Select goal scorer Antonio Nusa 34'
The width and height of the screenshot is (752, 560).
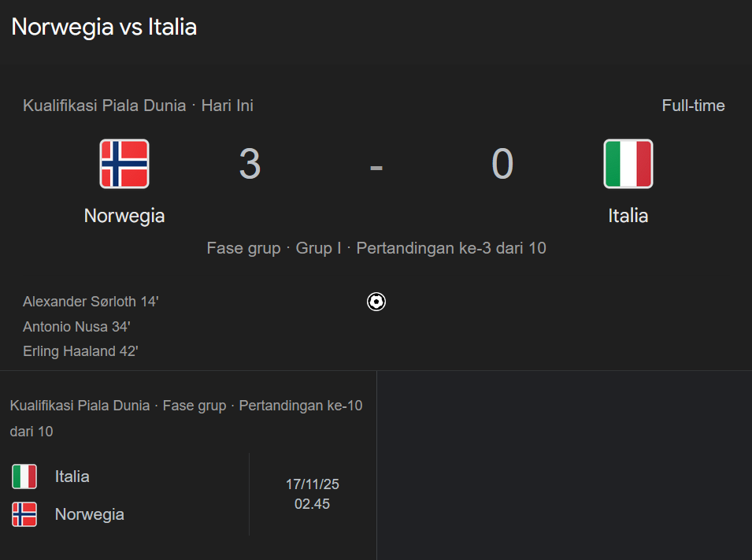[x=76, y=326]
